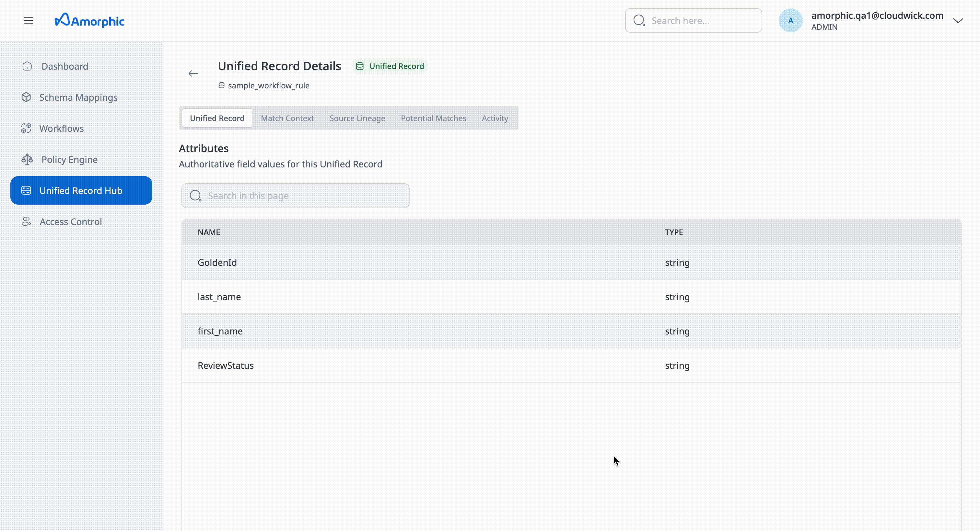Click the magnifier in the top search bar
This screenshot has height=531, width=980.
(x=639, y=20)
